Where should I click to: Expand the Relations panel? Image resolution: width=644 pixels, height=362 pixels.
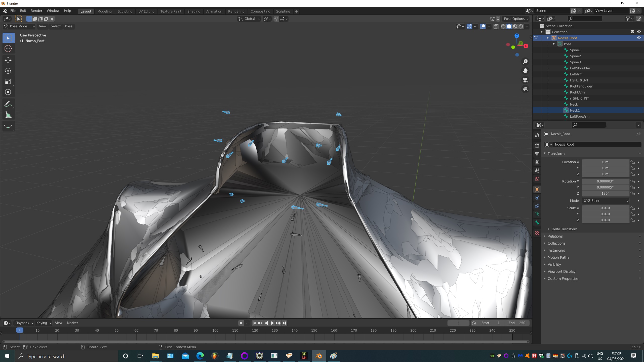tap(555, 236)
